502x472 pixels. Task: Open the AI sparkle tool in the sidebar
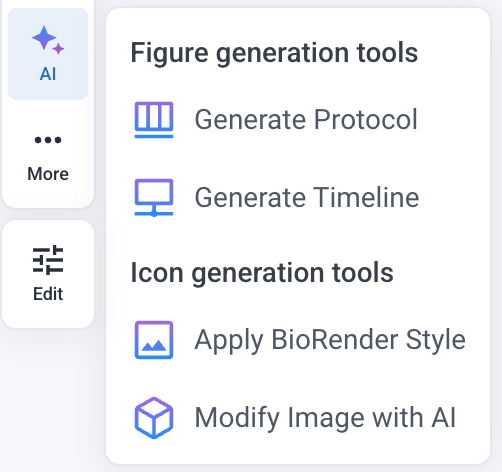[48, 54]
